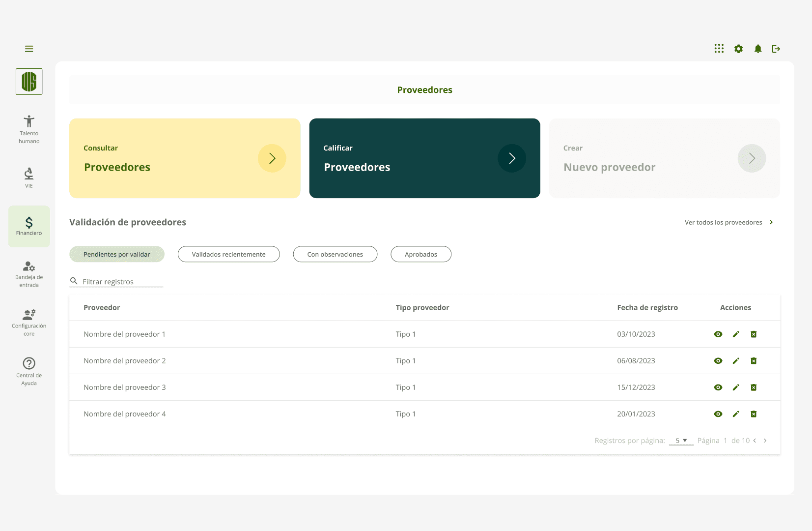The image size is (812, 531).
Task: Open Bandeja de entrada
Action: pyautogui.click(x=29, y=274)
